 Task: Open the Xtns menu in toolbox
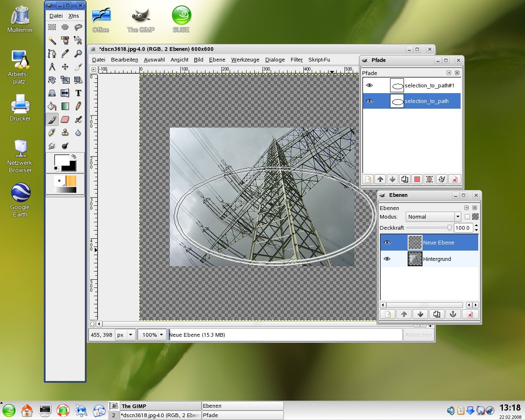coord(74,16)
